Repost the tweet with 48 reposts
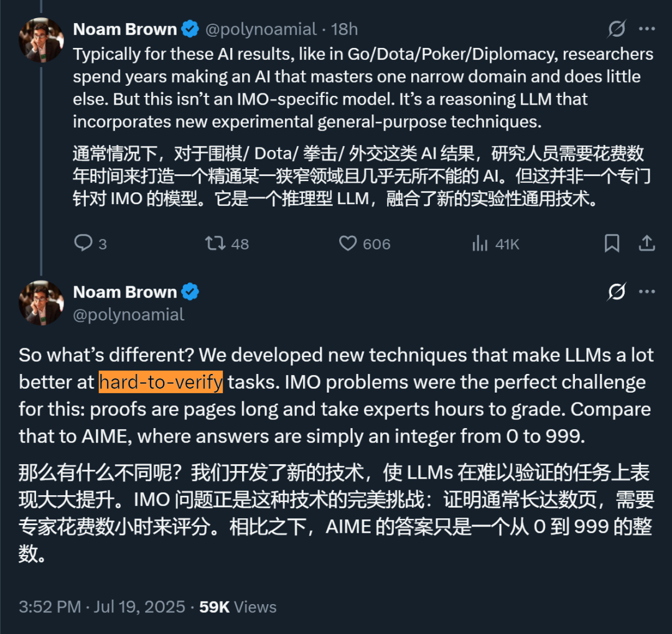 click(x=215, y=243)
